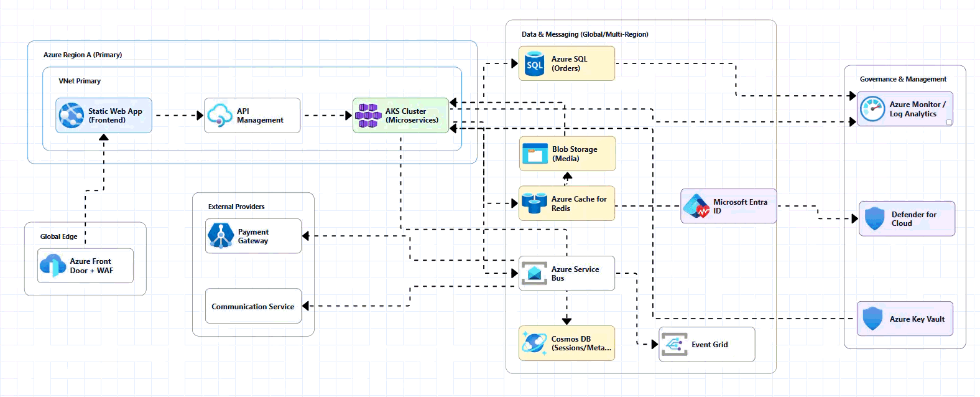Select the Azure Cache for Redis icon
The image size is (980, 397).
point(535,203)
